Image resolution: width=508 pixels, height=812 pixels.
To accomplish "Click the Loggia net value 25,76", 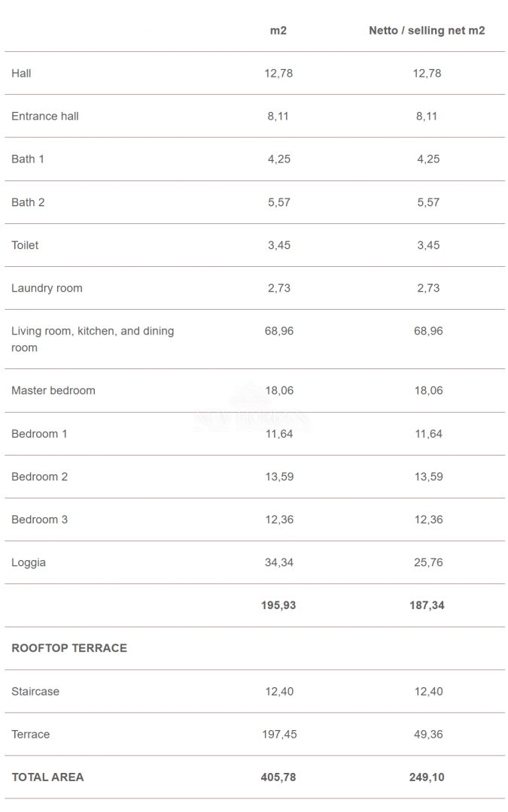I will click(427, 562).
